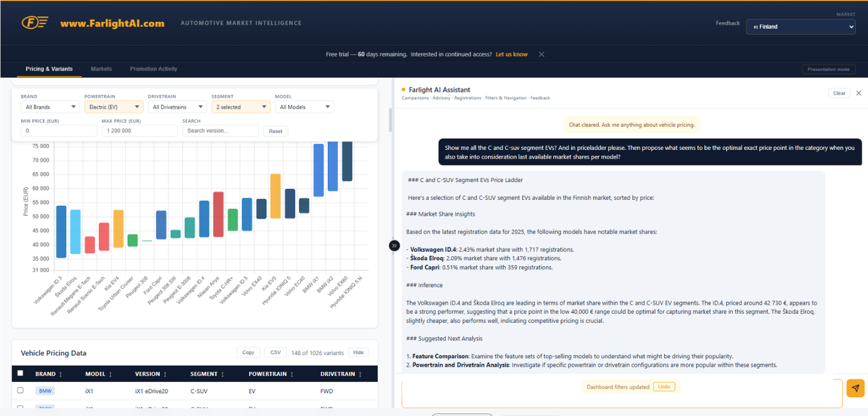868x416 pixels.
Task: Export the table as CSV
Action: 275,353
